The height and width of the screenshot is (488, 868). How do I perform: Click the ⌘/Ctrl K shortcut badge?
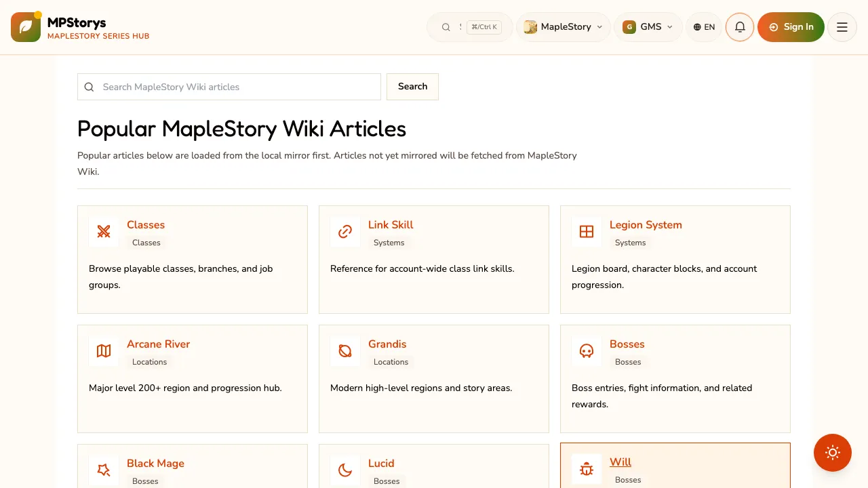click(x=484, y=27)
